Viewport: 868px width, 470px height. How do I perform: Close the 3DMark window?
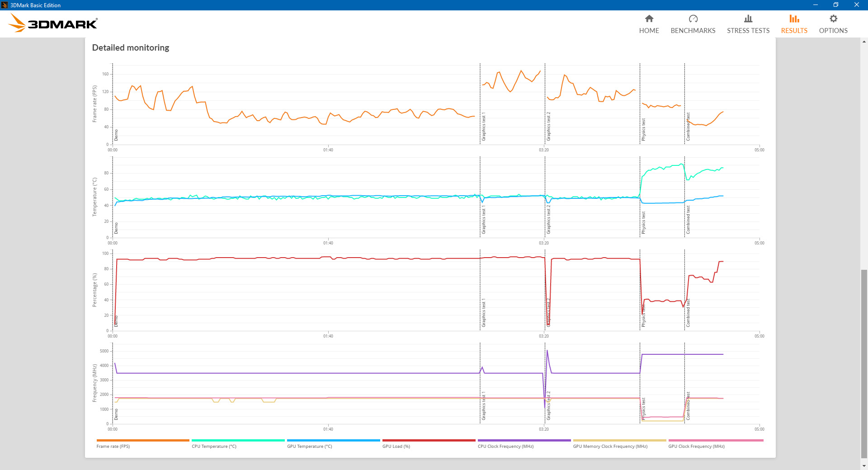point(857,5)
